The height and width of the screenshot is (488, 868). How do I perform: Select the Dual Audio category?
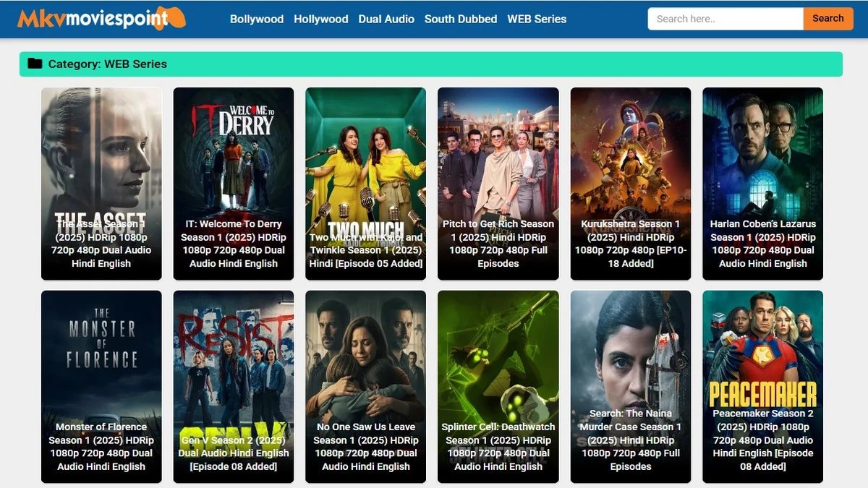[386, 19]
